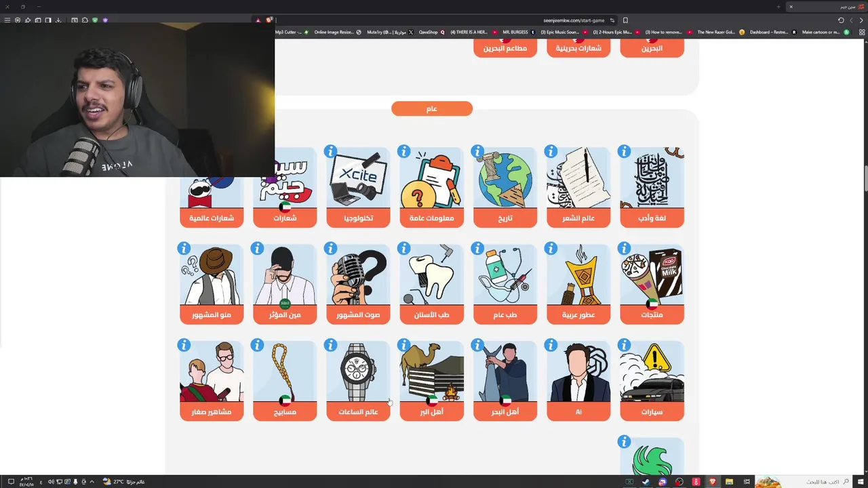Open Steam from the taskbar
The height and width of the screenshot is (488, 868).
click(x=646, y=482)
